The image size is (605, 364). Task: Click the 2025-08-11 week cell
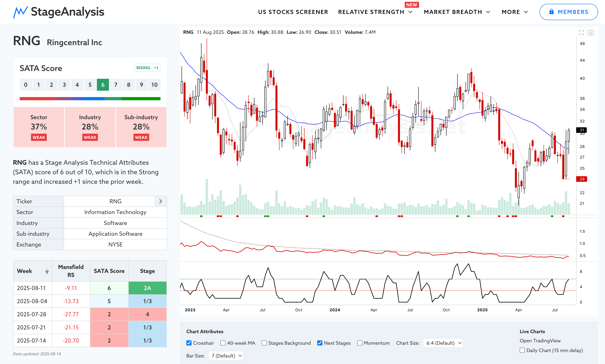tap(33, 288)
